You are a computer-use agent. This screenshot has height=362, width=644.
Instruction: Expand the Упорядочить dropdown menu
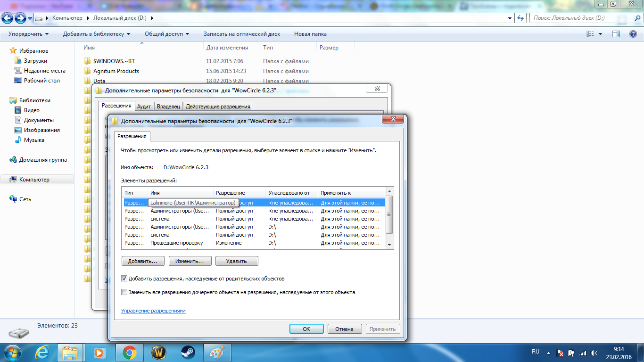point(28,34)
